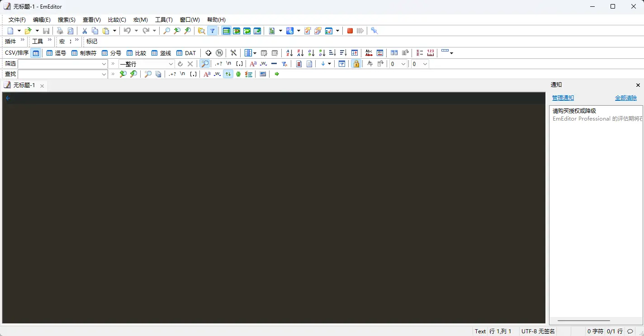This screenshot has height=336, width=644.
Task: Open the 文件(F) menu
Action: pos(17,20)
